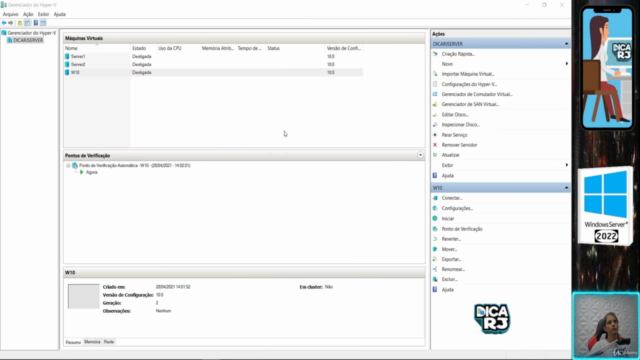Open the Arquivo menu

[11, 14]
